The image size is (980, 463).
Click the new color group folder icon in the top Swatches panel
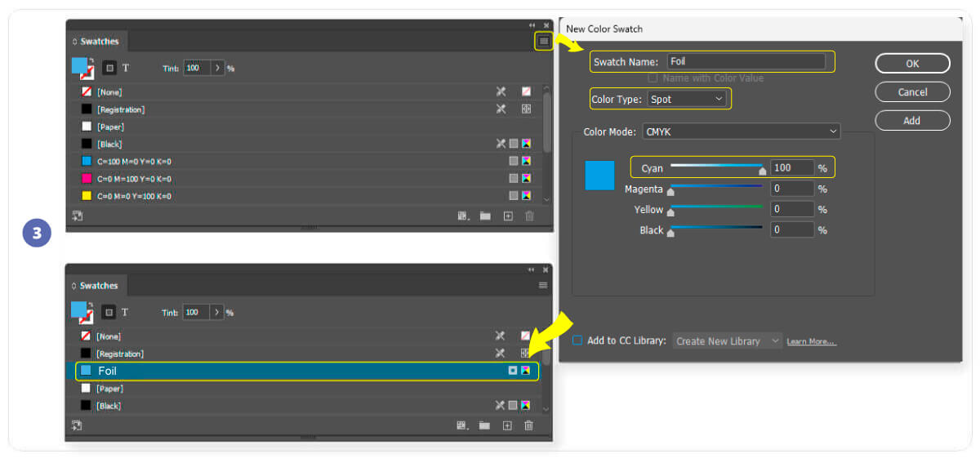click(485, 216)
